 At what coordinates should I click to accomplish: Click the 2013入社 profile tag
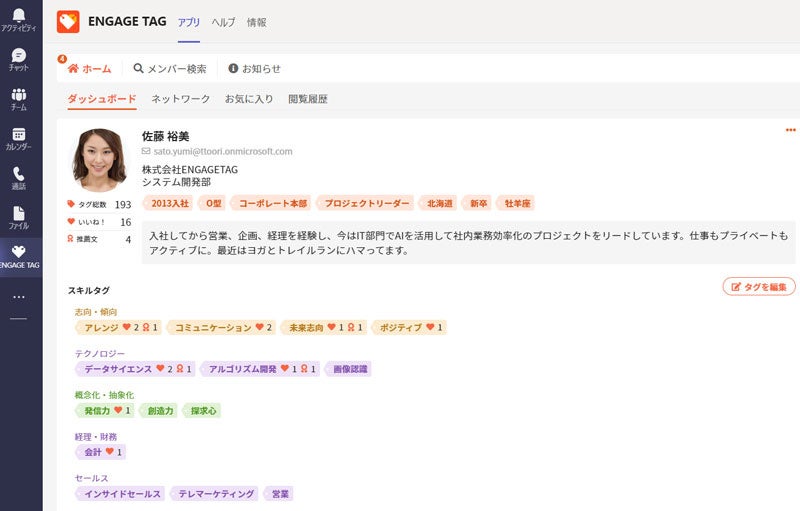click(x=168, y=203)
